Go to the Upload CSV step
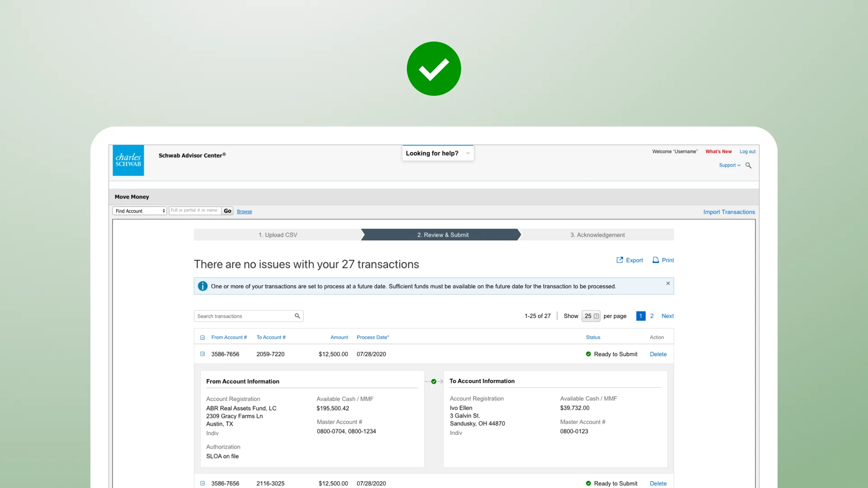Viewport: 868px width, 488px height. 278,235
